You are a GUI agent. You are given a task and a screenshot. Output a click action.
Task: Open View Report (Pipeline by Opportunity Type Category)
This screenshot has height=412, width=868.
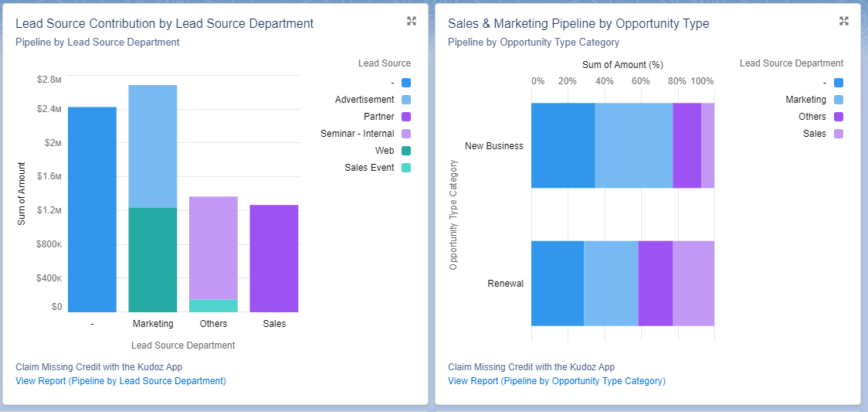tap(556, 381)
